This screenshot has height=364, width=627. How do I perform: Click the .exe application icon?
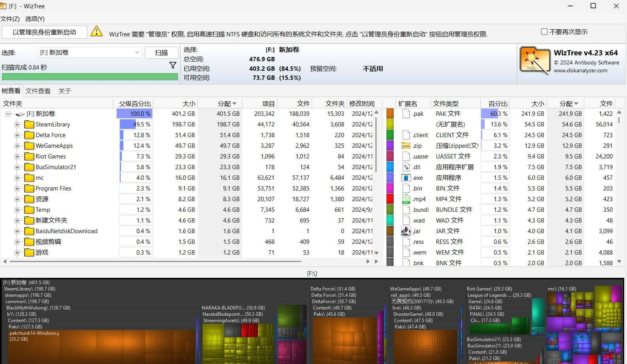pyautogui.click(x=406, y=178)
